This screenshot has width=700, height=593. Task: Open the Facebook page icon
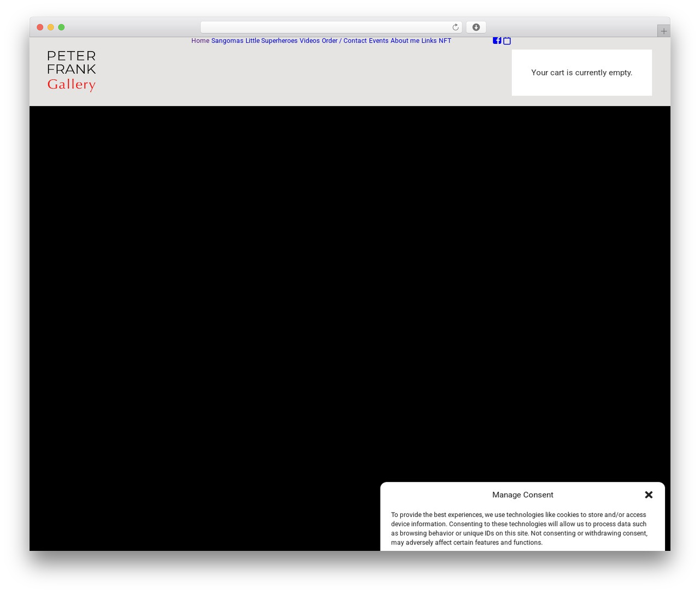coord(497,40)
